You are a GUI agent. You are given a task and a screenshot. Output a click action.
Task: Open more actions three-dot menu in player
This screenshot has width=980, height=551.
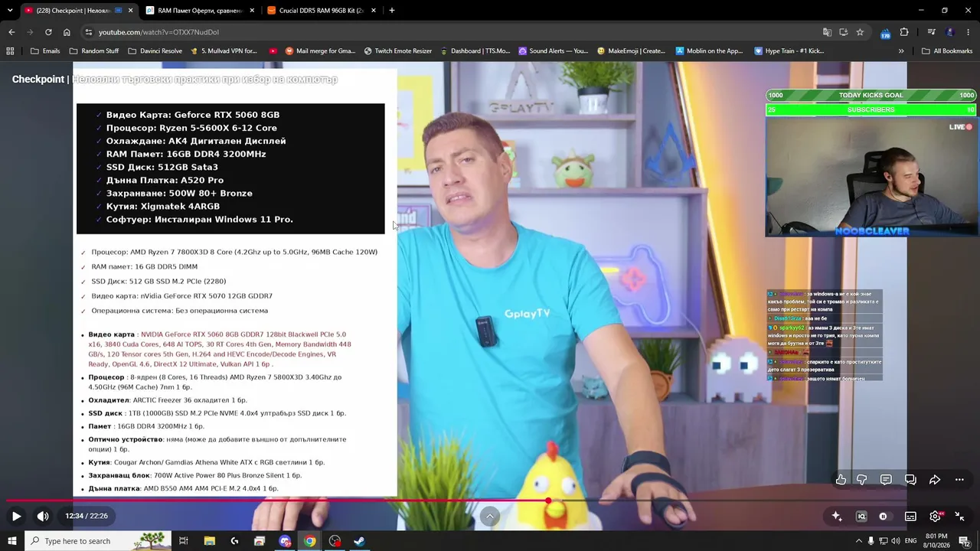click(x=959, y=480)
